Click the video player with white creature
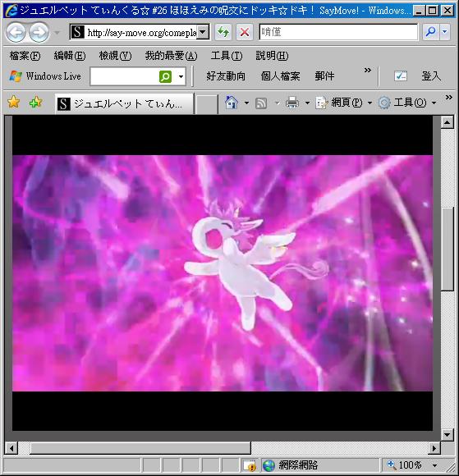Image resolution: width=459 pixels, height=476 pixels. click(x=223, y=272)
